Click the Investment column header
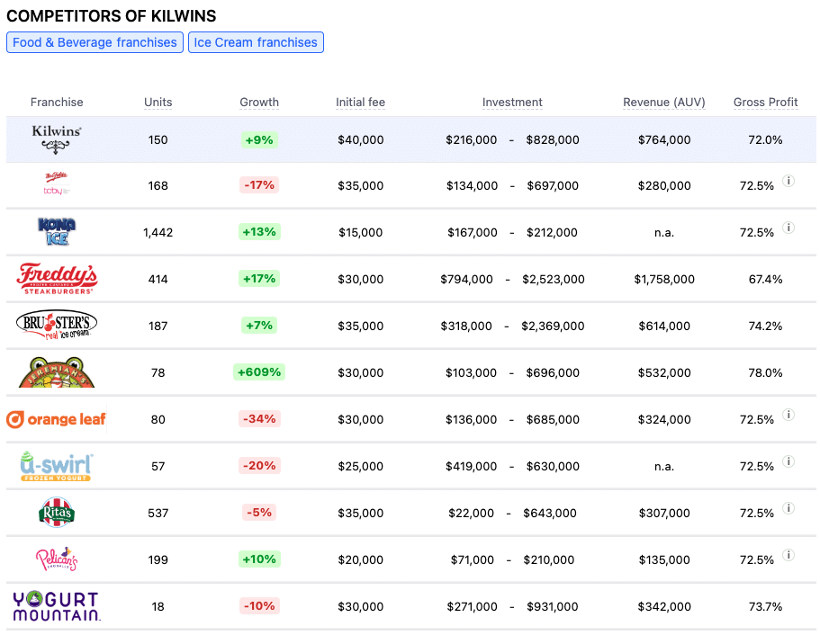This screenshot has height=644, width=820. [x=512, y=102]
